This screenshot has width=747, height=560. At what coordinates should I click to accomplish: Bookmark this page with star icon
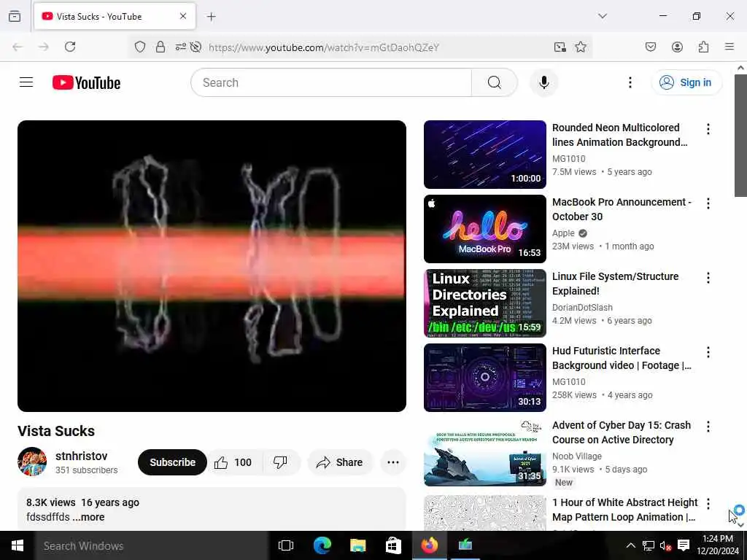[580, 47]
